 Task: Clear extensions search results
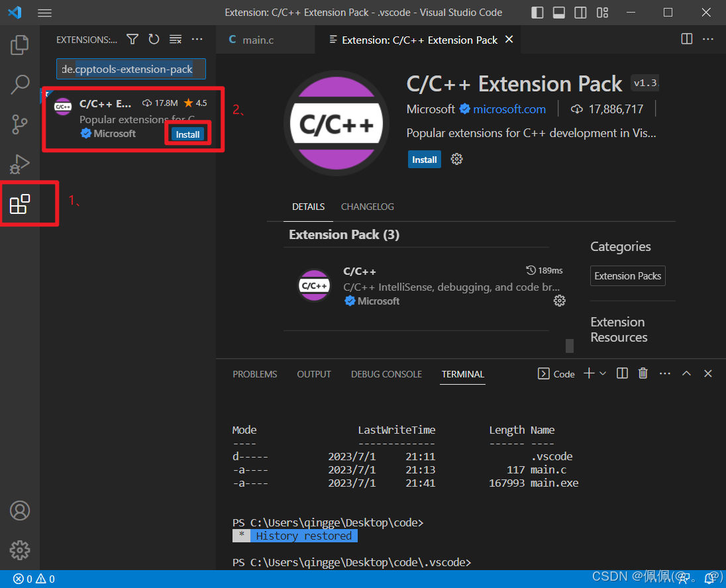point(176,39)
